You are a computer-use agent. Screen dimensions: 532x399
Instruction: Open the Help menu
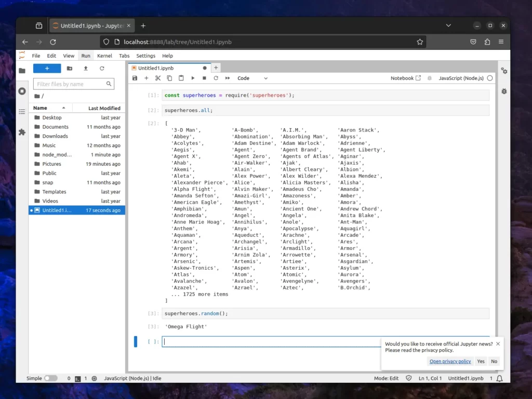[x=167, y=56]
